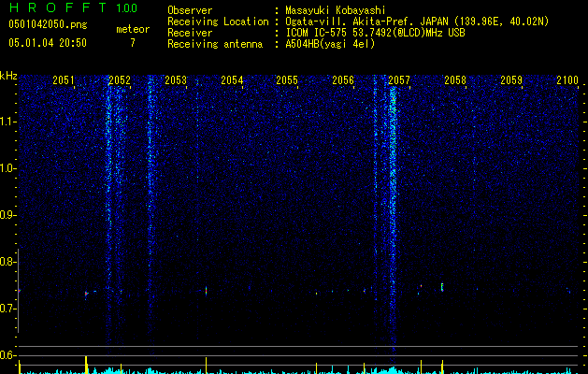Click the Receiving Location field label
The width and height of the screenshot is (588, 374).
pyautogui.click(x=218, y=22)
